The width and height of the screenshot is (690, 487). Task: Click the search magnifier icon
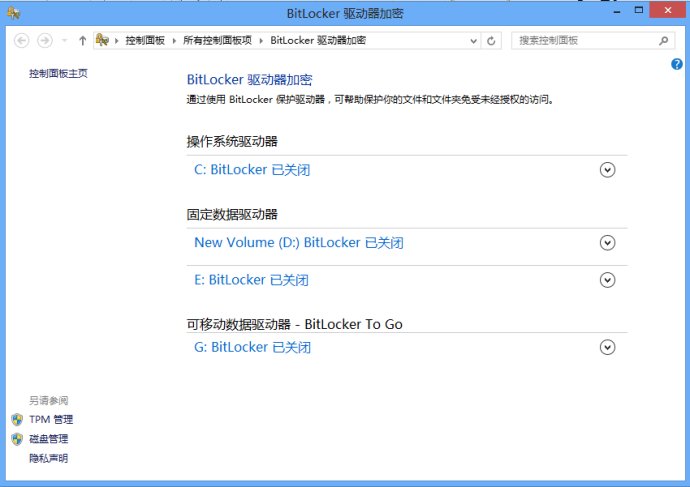tap(663, 40)
